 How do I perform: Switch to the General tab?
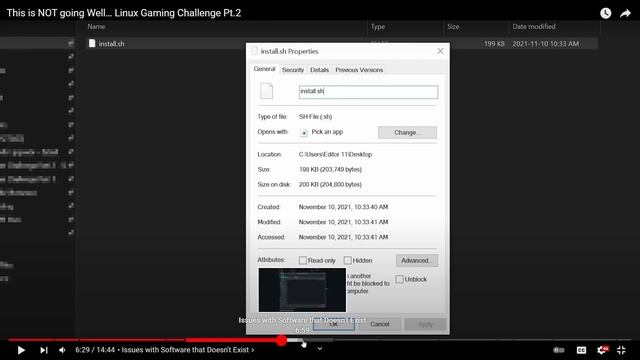click(264, 69)
